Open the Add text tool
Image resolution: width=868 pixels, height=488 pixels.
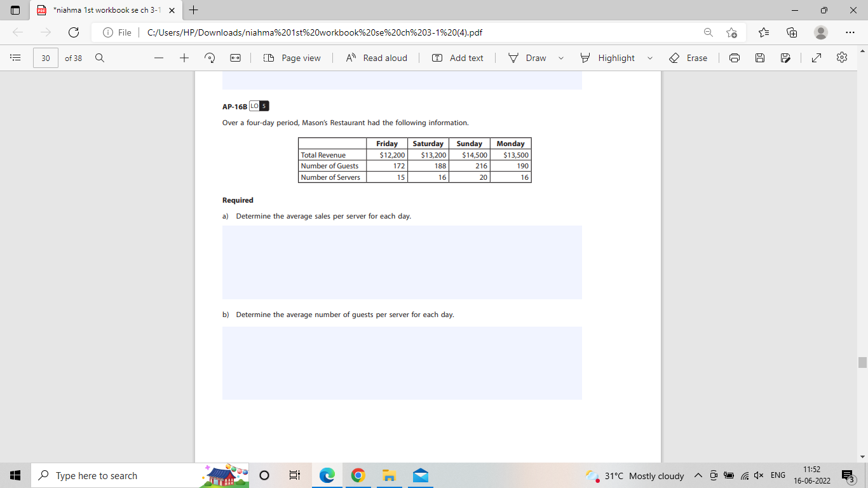pos(458,58)
